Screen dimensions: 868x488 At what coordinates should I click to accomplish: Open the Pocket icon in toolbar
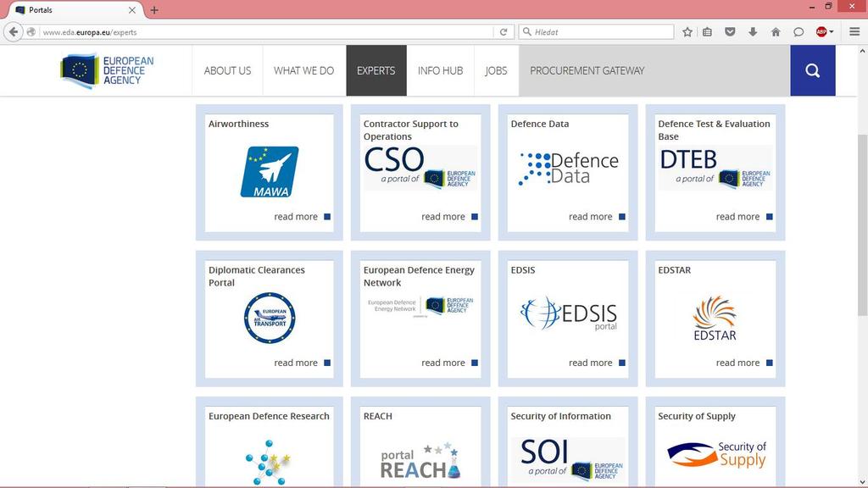click(x=730, y=32)
